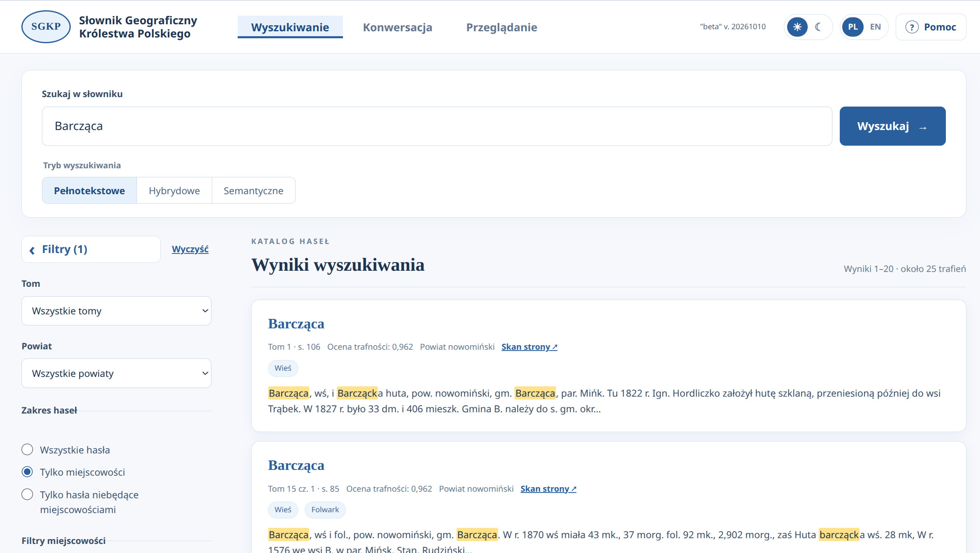Screen dimensions: 980x553
Task: Switch to dark theme moon icon
Action: [x=818, y=27]
